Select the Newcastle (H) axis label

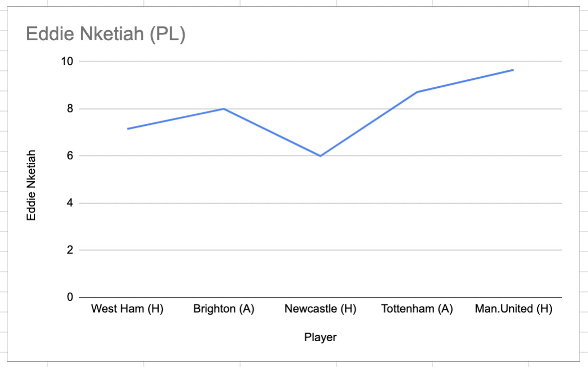tap(320, 309)
